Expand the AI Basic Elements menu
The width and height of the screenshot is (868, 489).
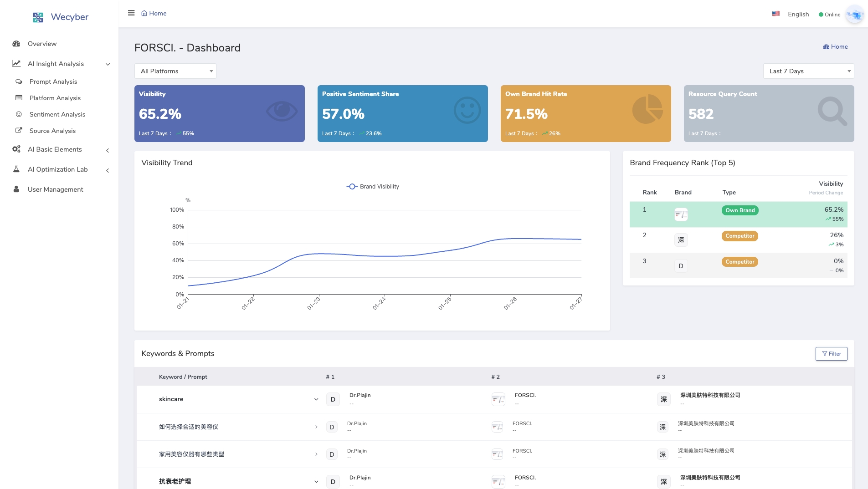[x=108, y=150]
